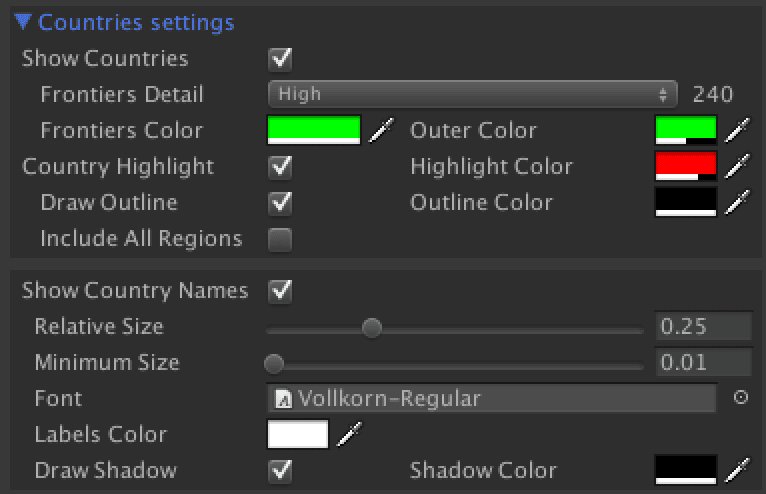
Task: Click the green Frontiers Color swatch
Action: [313, 130]
